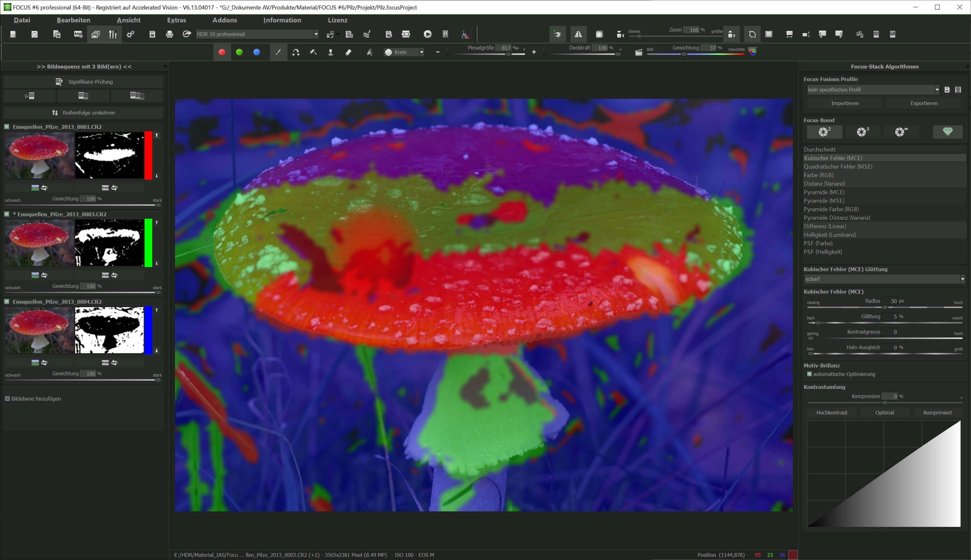Enable Bildebene hinzufügen checkbox
This screenshot has height=560, width=971.
tap(7, 398)
